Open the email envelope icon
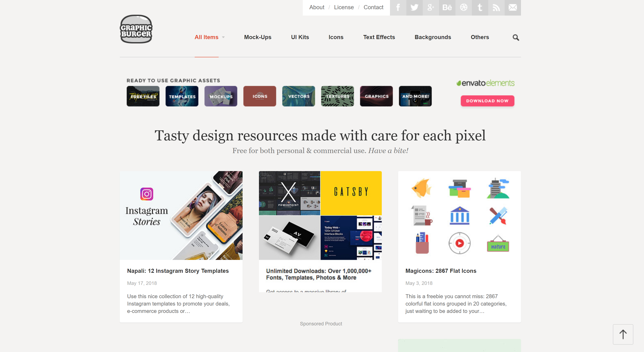The width and height of the screenshot is (644, 352). coord(513,8)
